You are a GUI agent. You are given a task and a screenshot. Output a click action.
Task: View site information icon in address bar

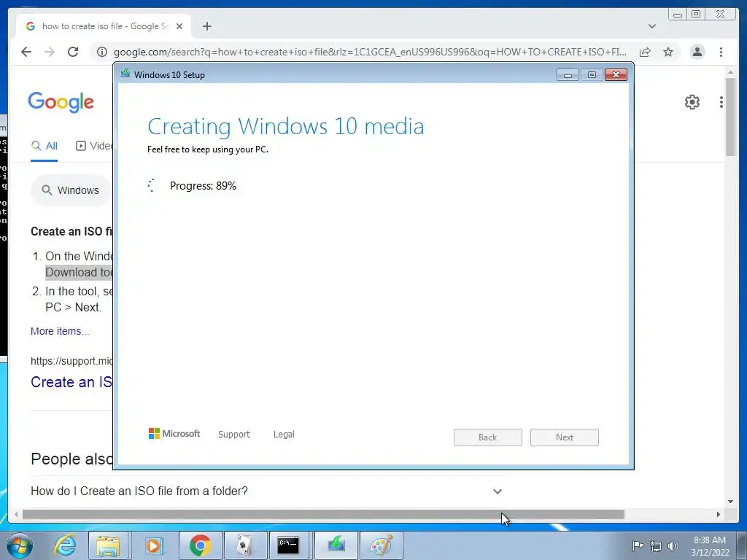102,52
